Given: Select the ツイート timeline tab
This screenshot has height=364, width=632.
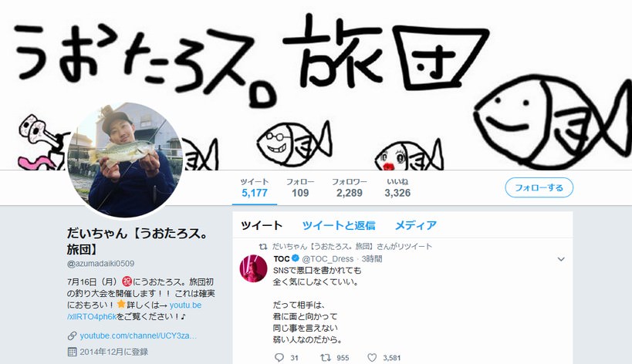Looking at the screenshot, I should click(262, 225).
